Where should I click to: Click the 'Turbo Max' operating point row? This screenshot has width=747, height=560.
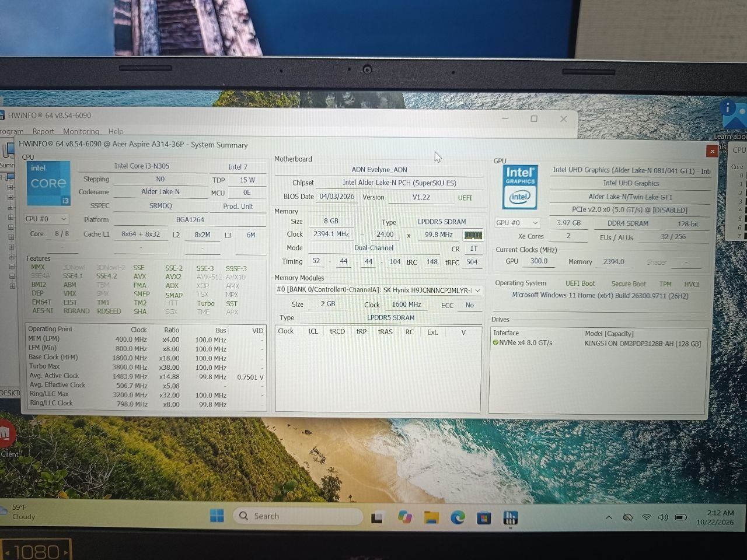(146, 367)
